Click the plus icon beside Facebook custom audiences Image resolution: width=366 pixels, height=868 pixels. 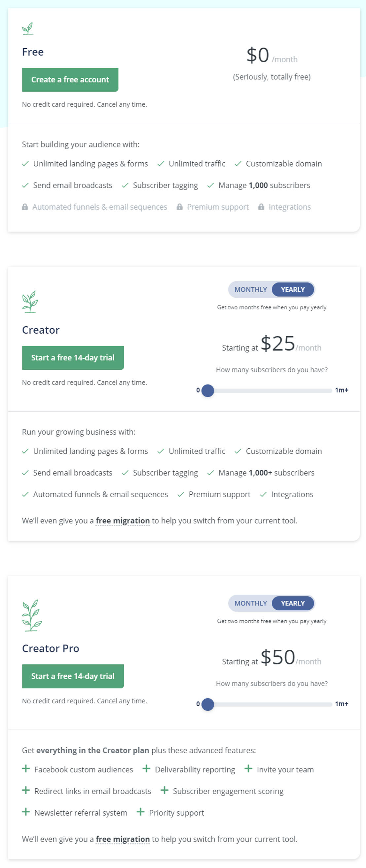click(x=26, y=769)
